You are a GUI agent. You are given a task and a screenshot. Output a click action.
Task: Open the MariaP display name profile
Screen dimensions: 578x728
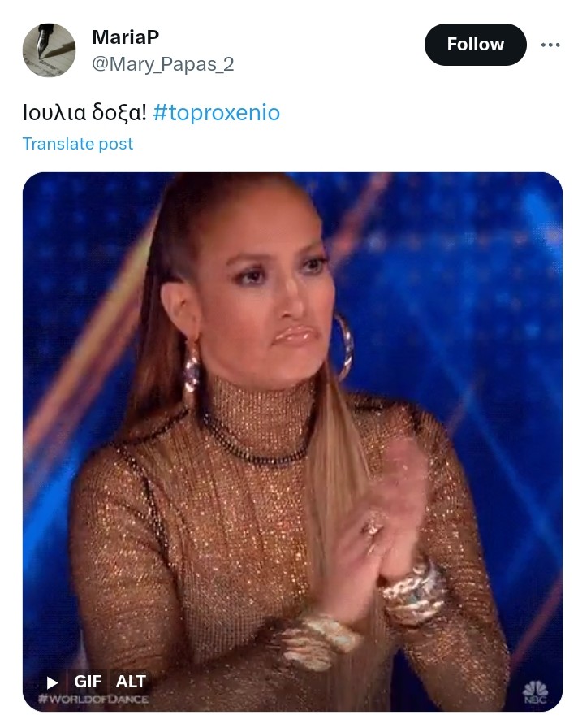click(126, 37)
